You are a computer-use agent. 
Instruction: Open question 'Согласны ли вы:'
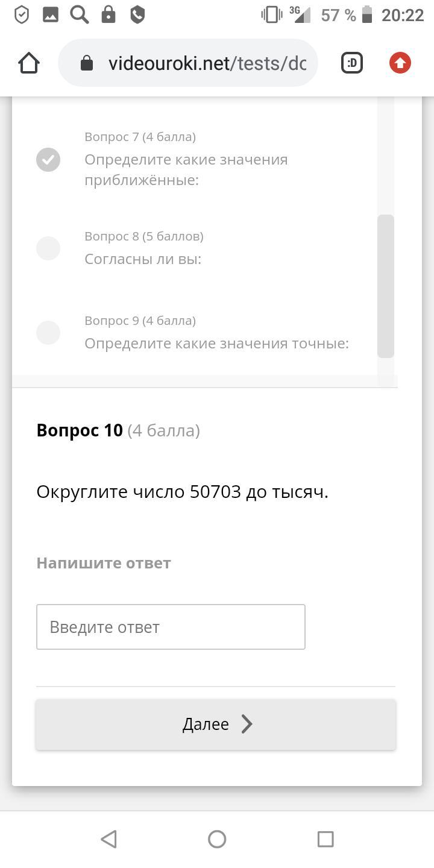tap(143, 259)
